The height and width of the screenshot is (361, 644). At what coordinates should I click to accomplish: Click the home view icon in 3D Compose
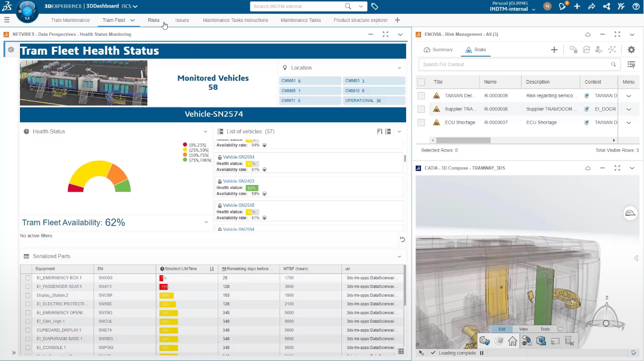pyautogui.click(x=513, y=341)
